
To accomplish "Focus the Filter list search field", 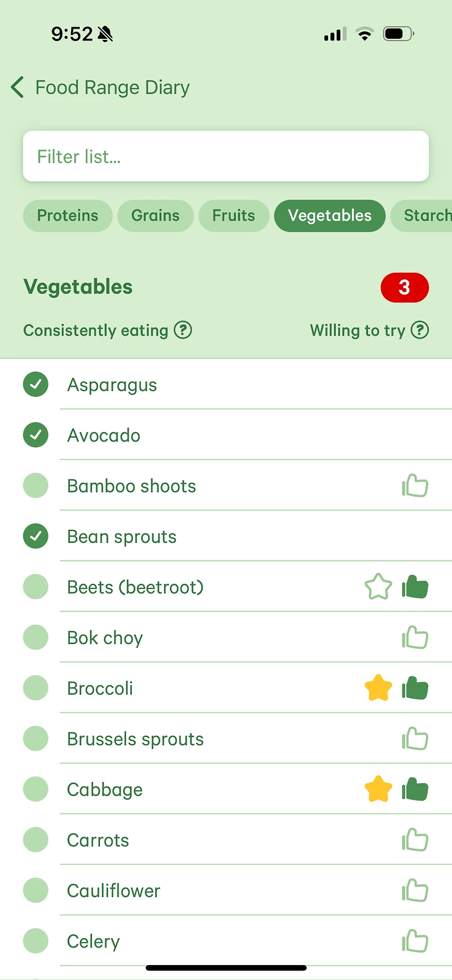I will pos(225,156).
